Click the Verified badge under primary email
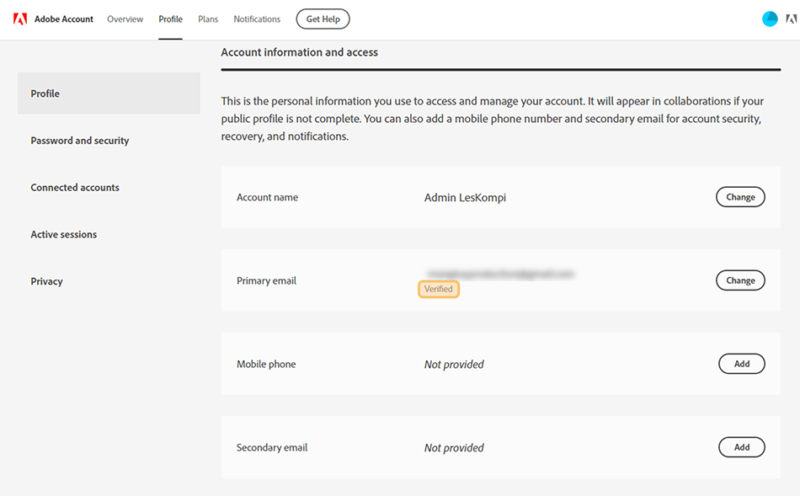800x496 pixels. (439, 289)
